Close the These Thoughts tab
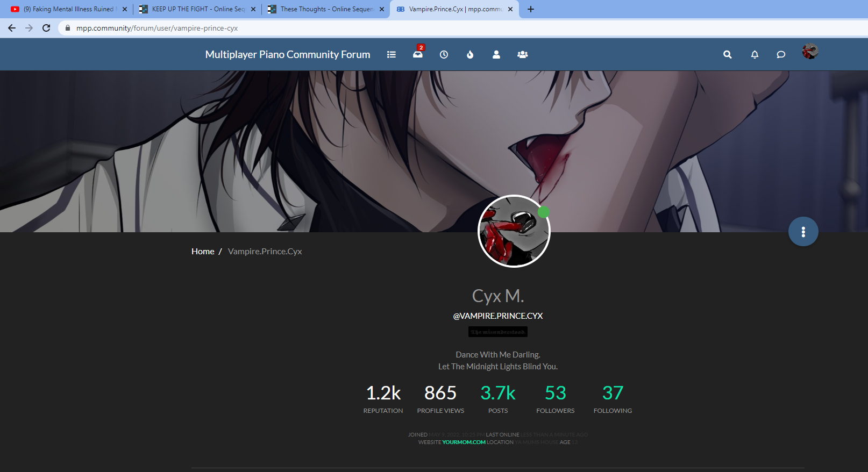Viewport: 868px width, 472px height. [x=382, y=9]
